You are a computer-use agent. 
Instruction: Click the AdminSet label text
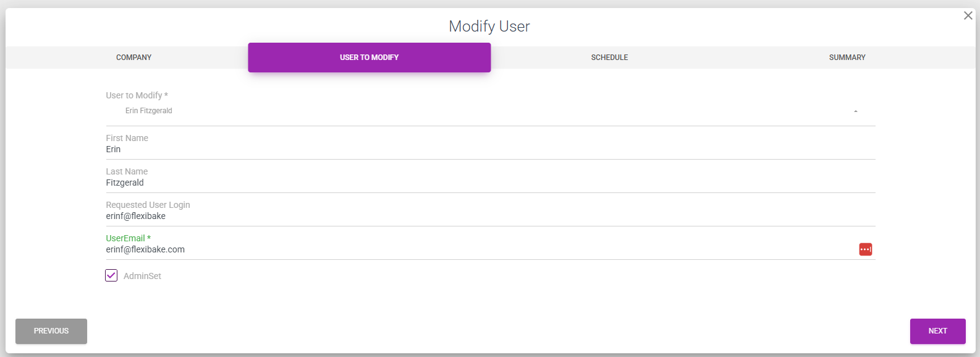coord(142,276)
